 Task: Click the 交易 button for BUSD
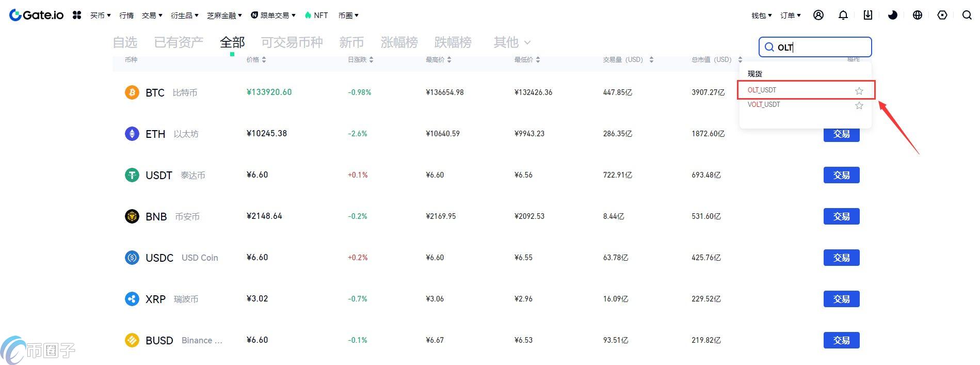(842, 340)
